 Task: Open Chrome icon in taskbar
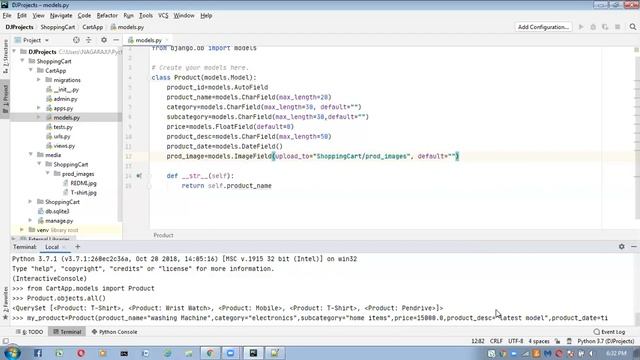coord(210,353)
